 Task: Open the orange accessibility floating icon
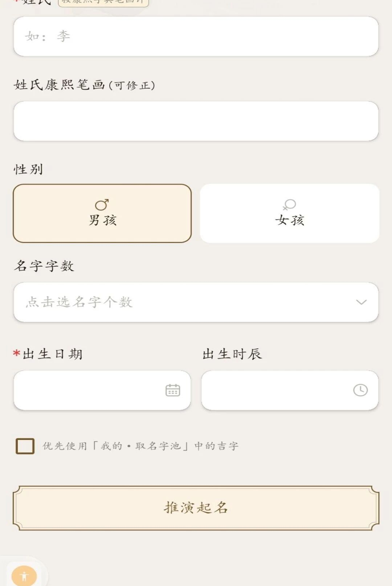point(24,576)
